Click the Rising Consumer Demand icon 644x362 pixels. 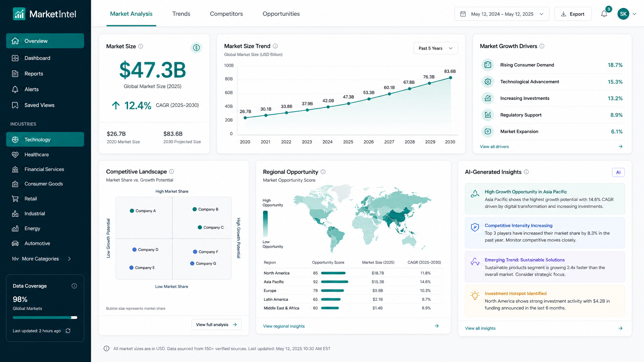[488, 65]
